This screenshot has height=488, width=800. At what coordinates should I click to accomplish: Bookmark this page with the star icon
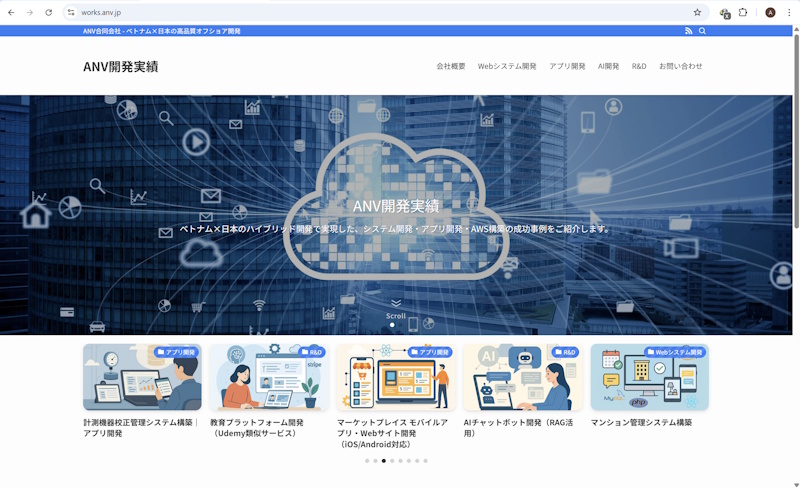point(697,12)
